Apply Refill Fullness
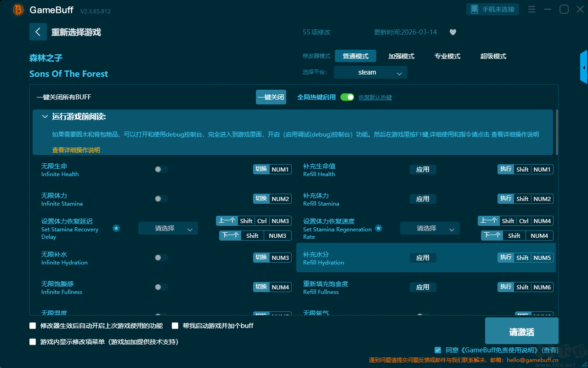The width and height of the screenshot is (588, 368). click(423, 287)
